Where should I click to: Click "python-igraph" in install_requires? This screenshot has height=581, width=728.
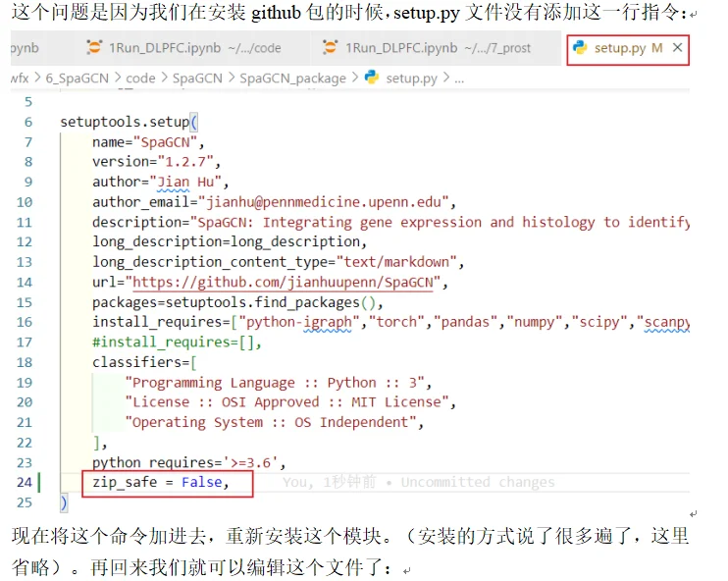pos(299,322)
